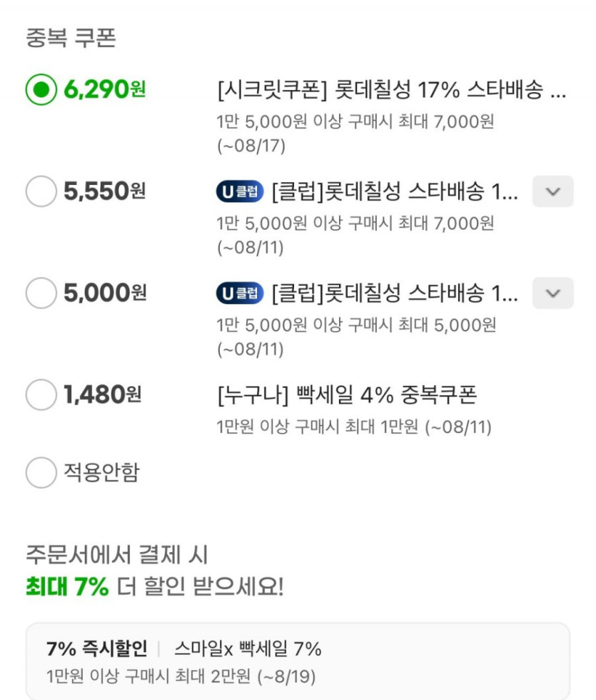Click the 중복 쿠폰 section heading
596x700 pixels.
pyautogui.click(x=71, y=37)
